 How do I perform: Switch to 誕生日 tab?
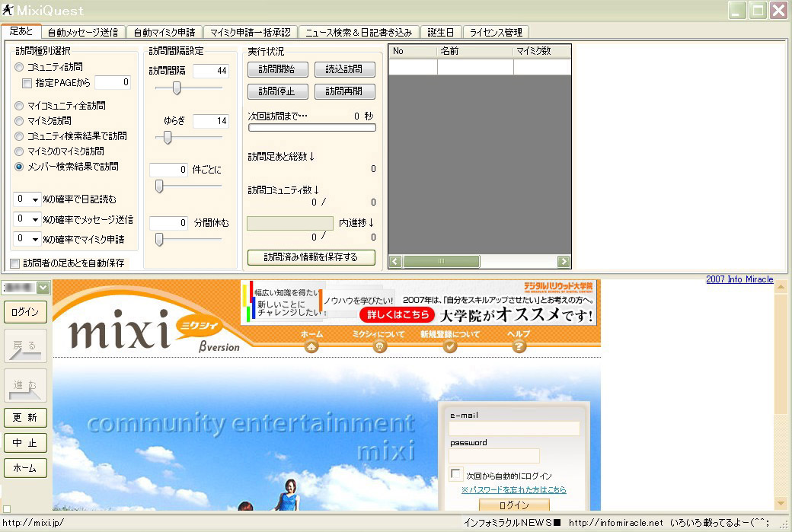[x=440, y=32]
